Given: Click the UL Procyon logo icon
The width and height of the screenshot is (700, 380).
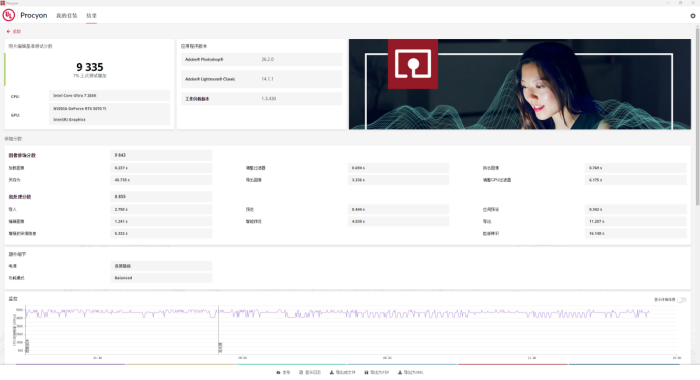Looking at the screenshot, I should point(8,15).
